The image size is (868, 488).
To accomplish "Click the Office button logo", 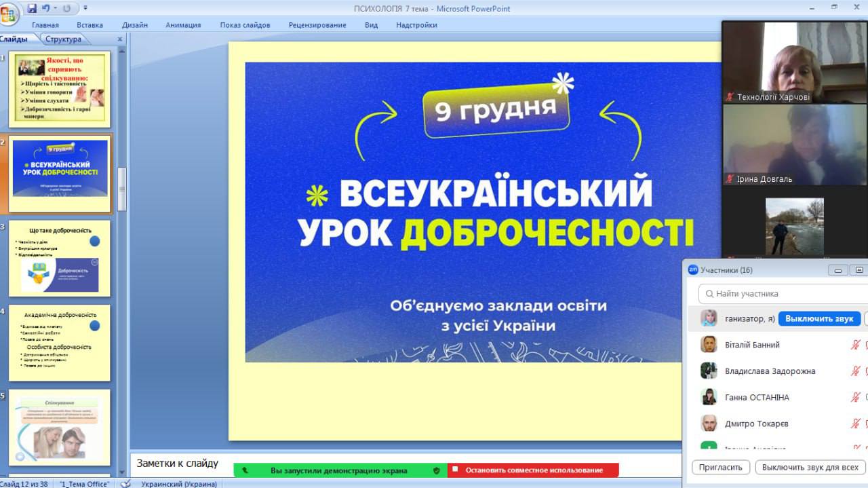I will [9, 14].
